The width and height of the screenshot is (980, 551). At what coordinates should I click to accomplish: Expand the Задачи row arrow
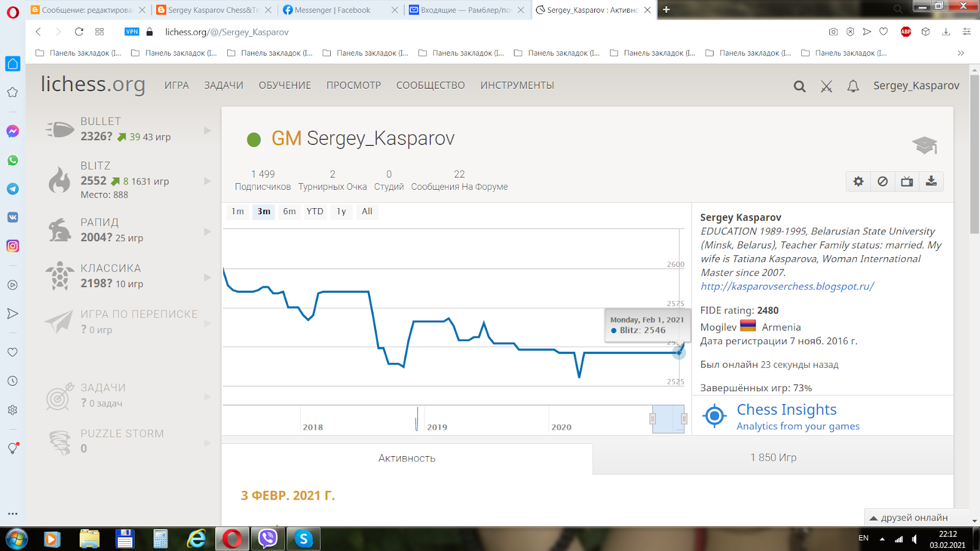point(208,397)
